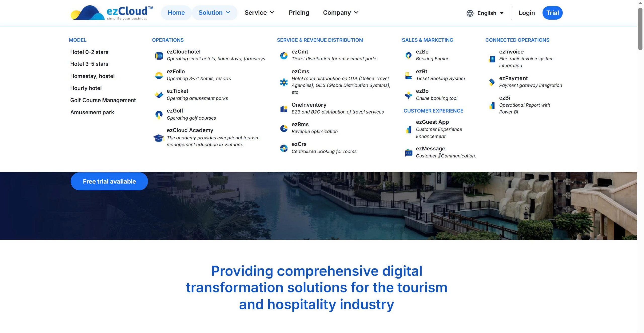The image size is (644, 333).
Task: Click the ezGolf product icon
Action: [159, 115]
